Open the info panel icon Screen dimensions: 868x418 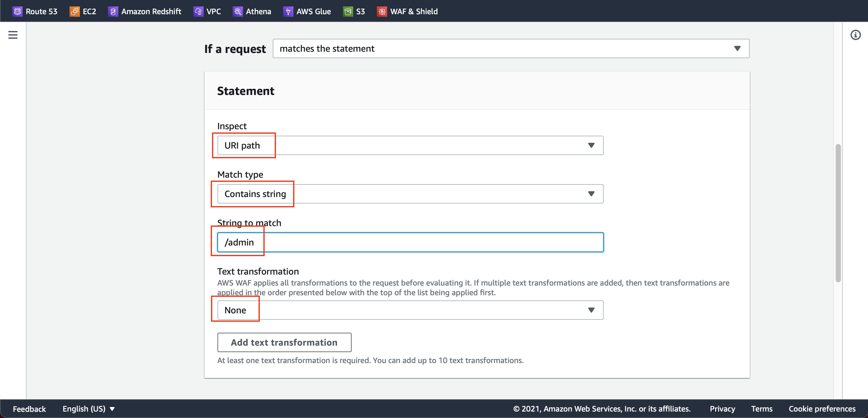click(855, 35)
